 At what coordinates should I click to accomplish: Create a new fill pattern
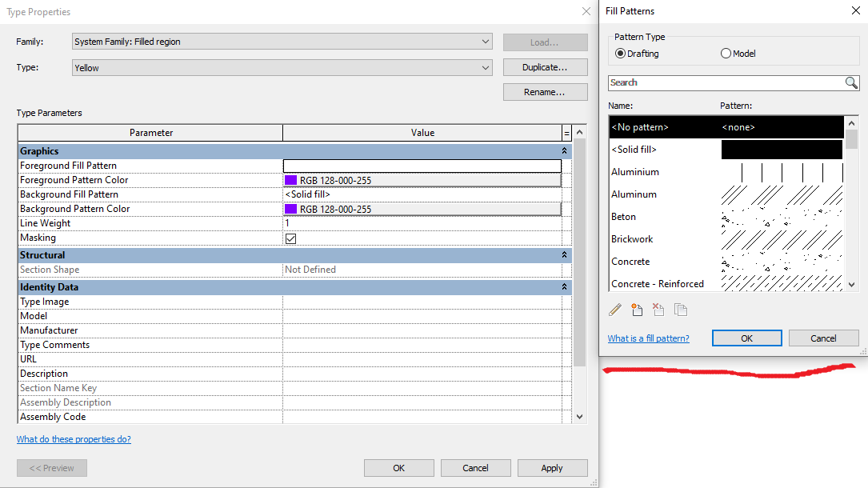click(637, 310)
